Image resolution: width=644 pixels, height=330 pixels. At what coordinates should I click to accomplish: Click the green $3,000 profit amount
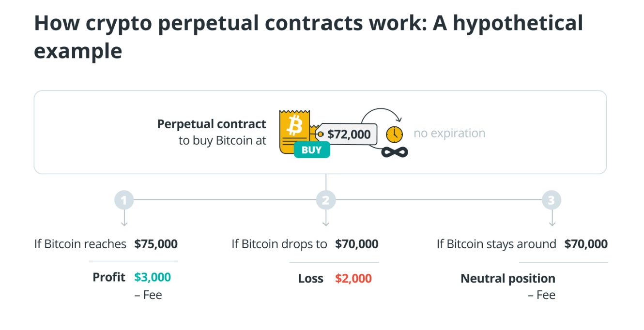tap(153, 277)
